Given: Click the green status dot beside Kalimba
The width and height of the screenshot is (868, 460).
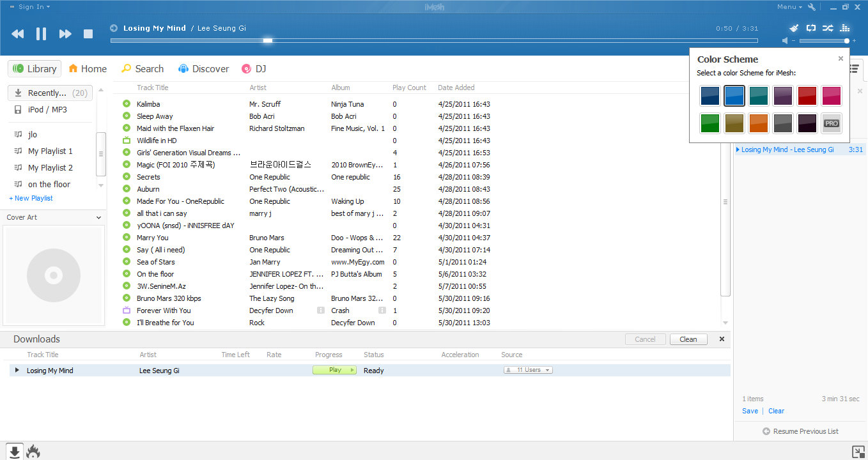Looking at the screenshot, I should [x=125, y=103].
